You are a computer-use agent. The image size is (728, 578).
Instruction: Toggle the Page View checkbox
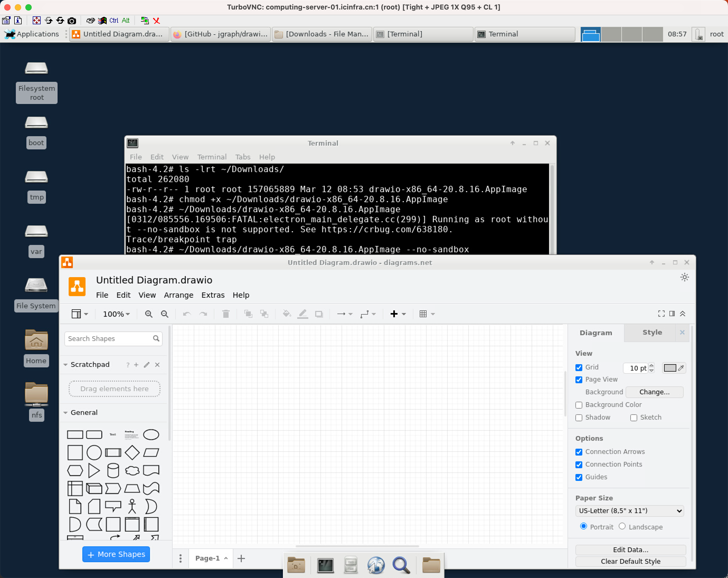tap(579, 380)
